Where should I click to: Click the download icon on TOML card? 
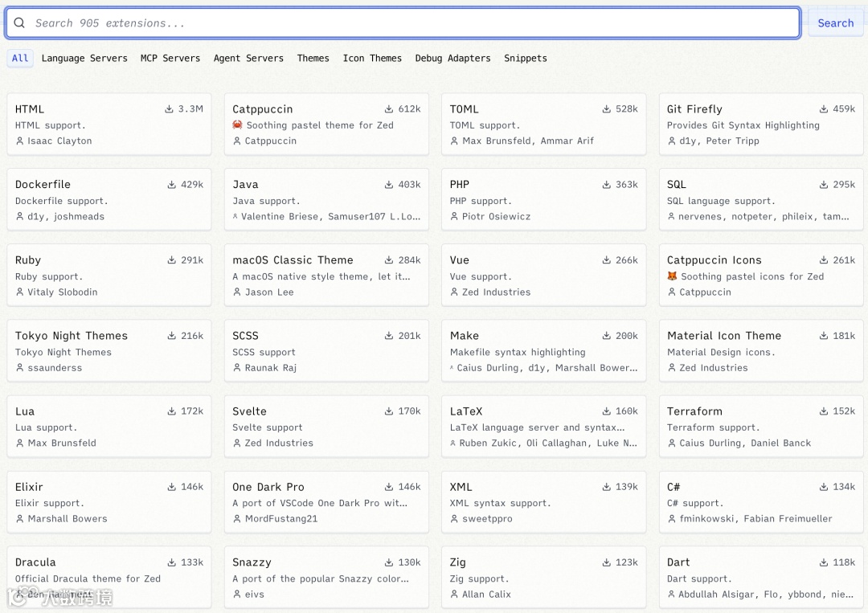coord(606,109)
